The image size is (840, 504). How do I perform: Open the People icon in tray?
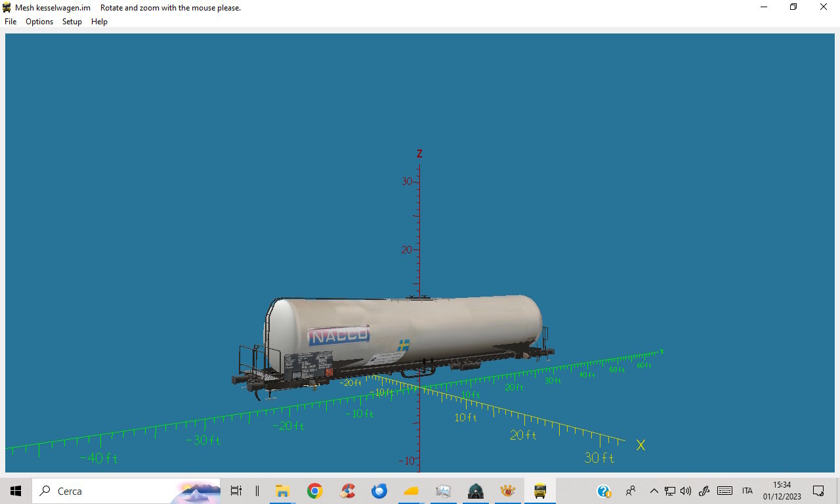coord(631,491)
